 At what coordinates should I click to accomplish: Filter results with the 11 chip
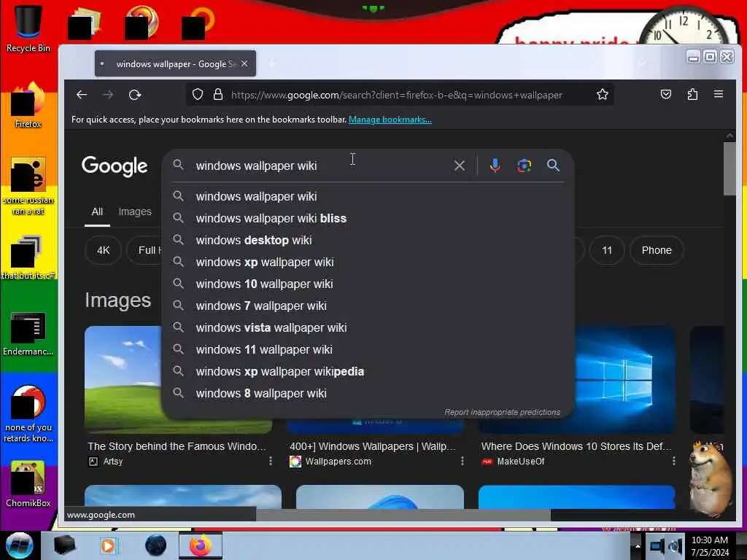click(x=606, y=250)
